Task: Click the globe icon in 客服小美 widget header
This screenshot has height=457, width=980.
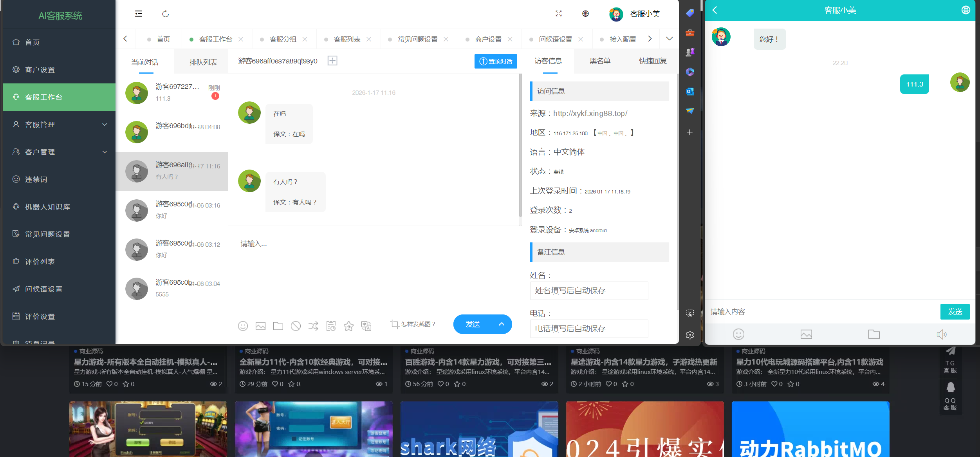Action: point(966,10)
